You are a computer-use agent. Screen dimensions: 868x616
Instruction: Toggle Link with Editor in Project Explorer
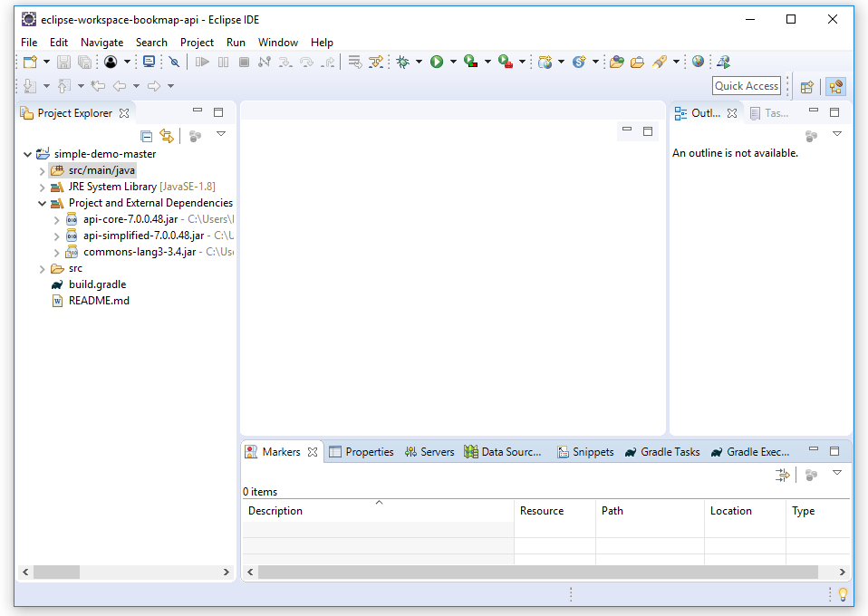(x=166, y=136)
